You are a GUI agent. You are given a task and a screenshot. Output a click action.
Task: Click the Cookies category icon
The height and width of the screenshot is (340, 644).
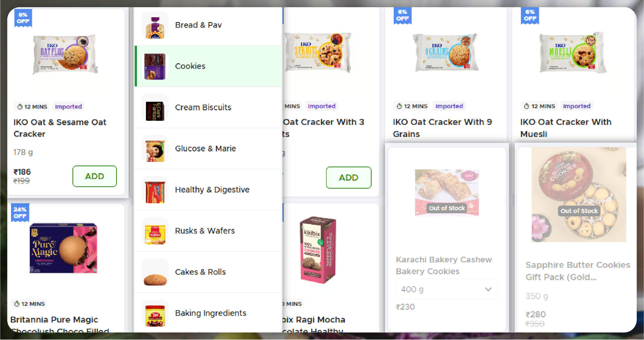pos(155,66)
